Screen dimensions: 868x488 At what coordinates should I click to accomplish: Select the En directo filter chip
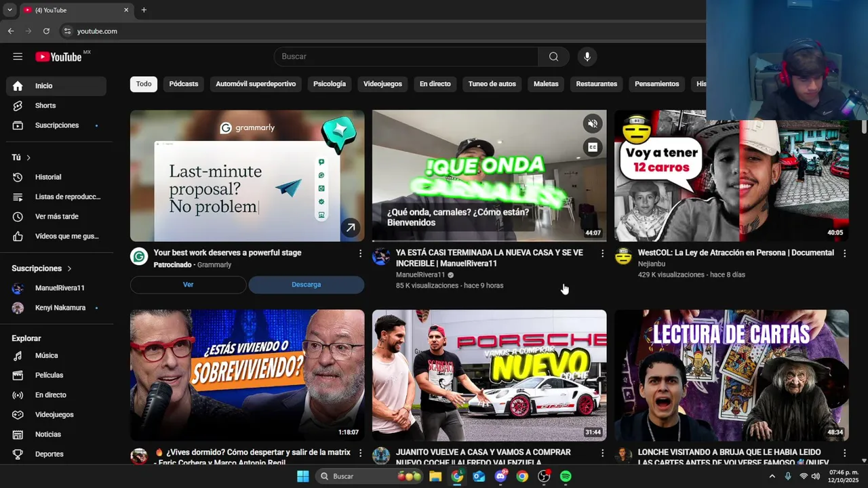435,84
